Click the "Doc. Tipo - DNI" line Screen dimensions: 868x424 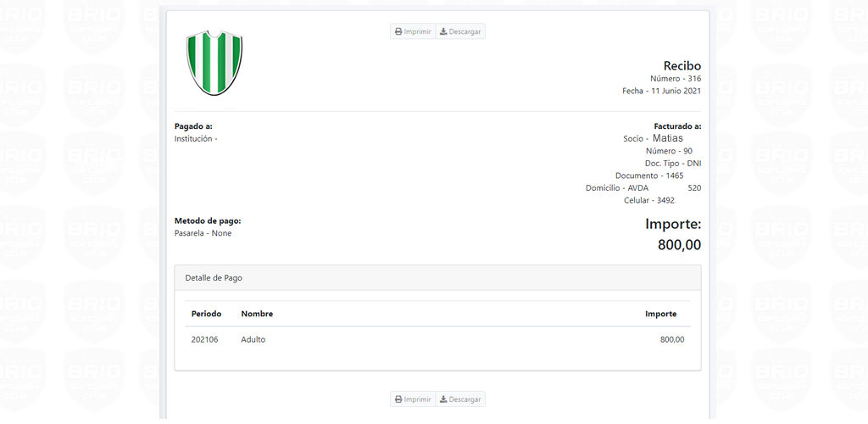pyautogui.click(x=673, y=164)
